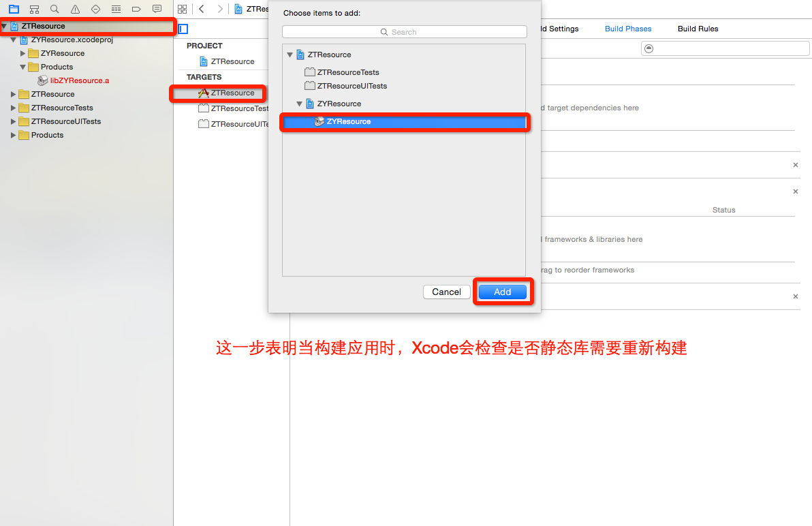This screenshot has width=812, height=526.
Task: Open the Test navigator diamond icon
Action: click(96, 9)
